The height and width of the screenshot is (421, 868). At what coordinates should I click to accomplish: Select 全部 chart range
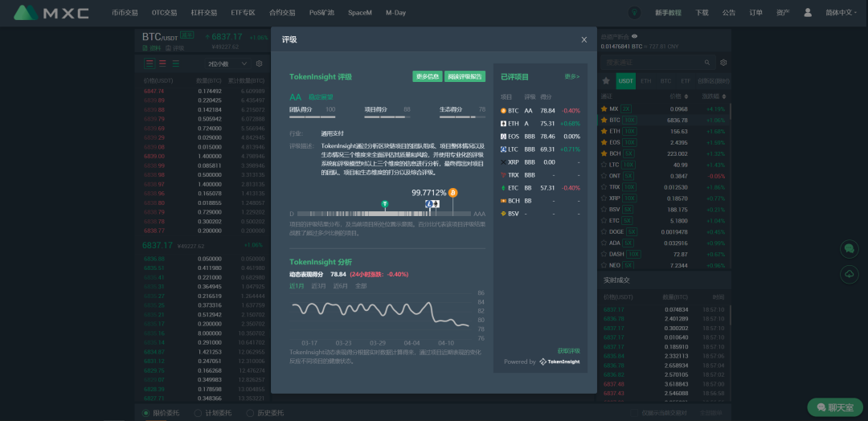(361, 286)
